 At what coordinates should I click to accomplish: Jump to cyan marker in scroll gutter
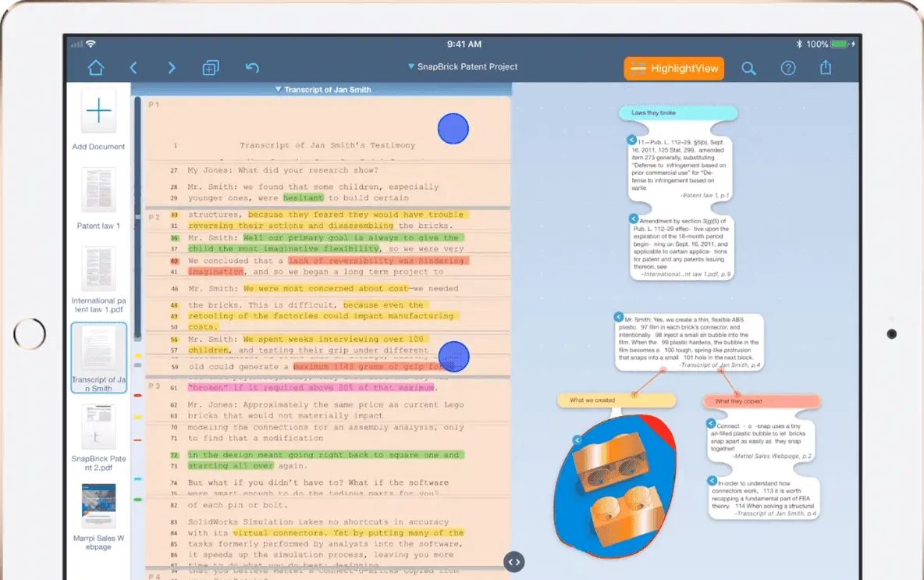click(x=138, y=479)
